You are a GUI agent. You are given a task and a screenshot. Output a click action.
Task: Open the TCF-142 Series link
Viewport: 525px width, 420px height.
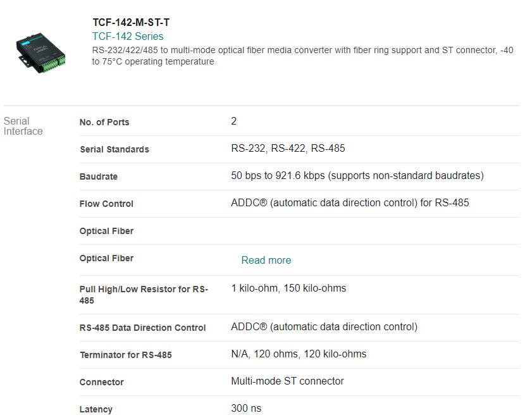[128, 37]
